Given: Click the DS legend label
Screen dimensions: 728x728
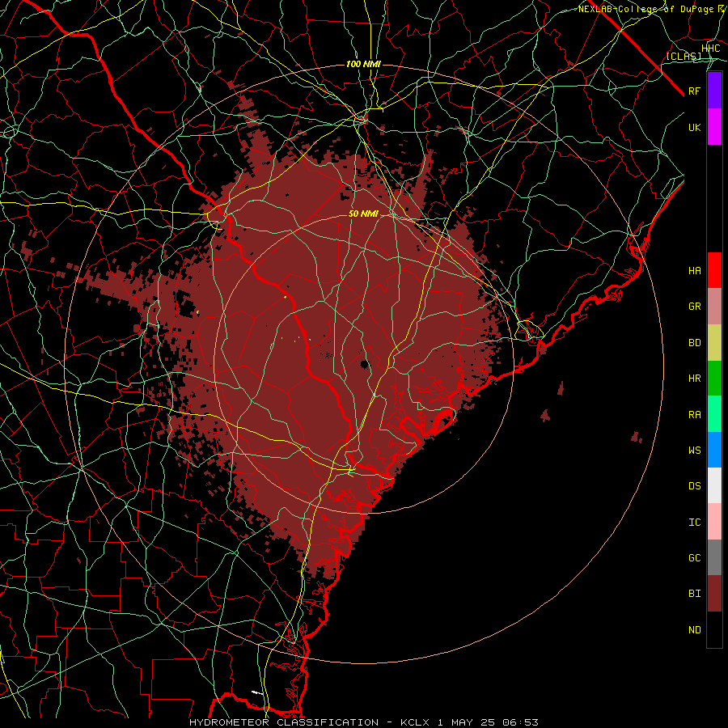Looking at the screenshot, I should click(x=695, y=486).
